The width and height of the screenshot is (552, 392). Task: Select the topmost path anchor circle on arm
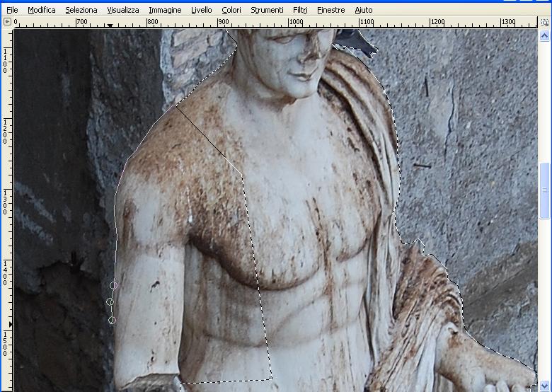pos(113,285)
